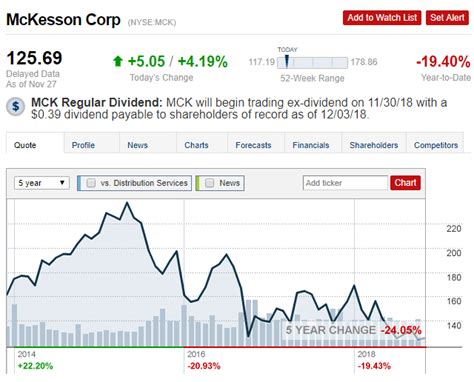Click the TODAY marker on 52-week range

(287, 62)
